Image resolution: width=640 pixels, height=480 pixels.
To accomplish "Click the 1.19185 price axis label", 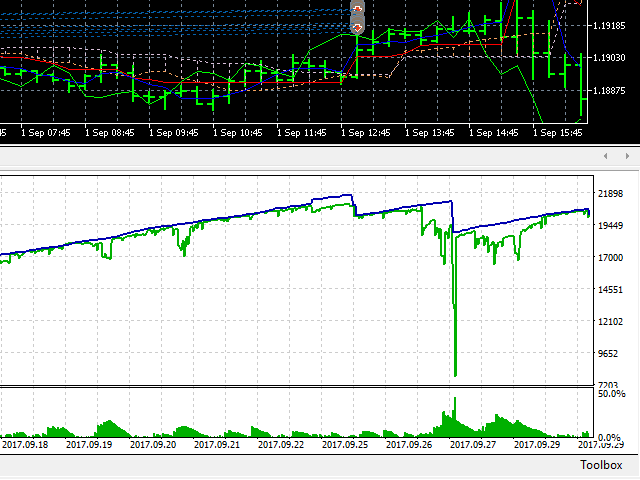I will (x=612, y=25).
